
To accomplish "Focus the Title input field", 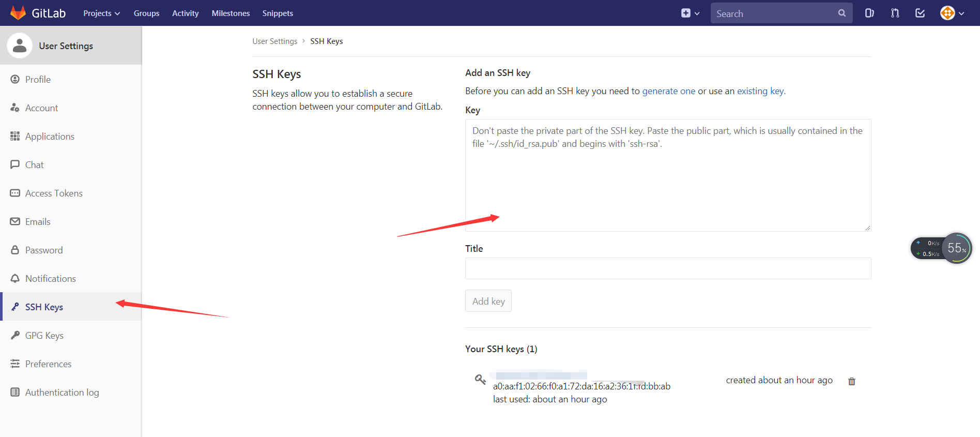I will (x=668, y=268).
